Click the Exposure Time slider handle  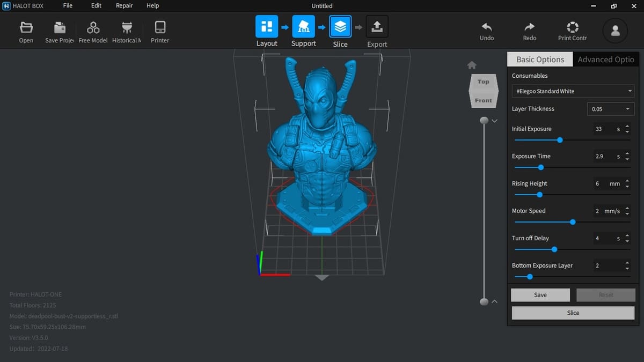[x=540, y=167]
